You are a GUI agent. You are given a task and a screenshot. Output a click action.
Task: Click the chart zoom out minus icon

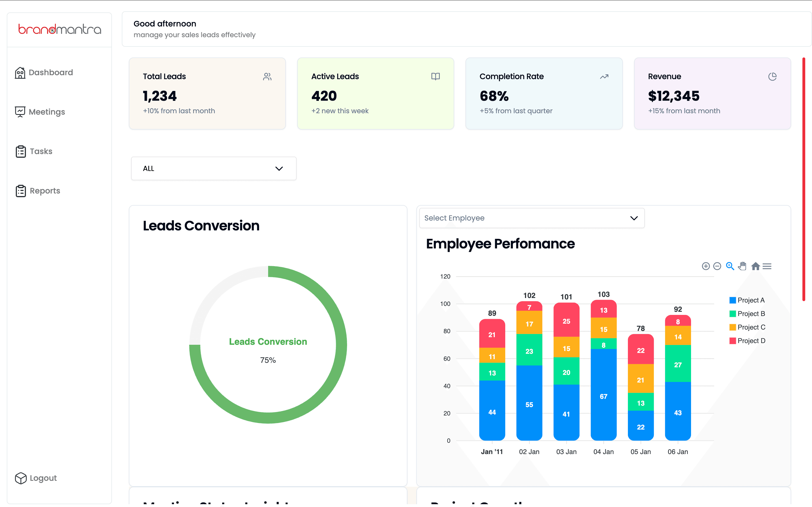coord(717,266)
